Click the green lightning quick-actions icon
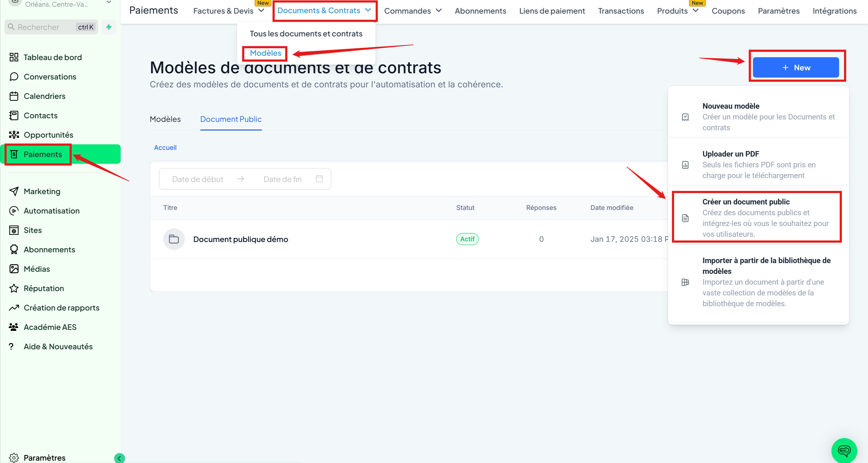Screen dimensions: 868x463 tap(109, 27)
